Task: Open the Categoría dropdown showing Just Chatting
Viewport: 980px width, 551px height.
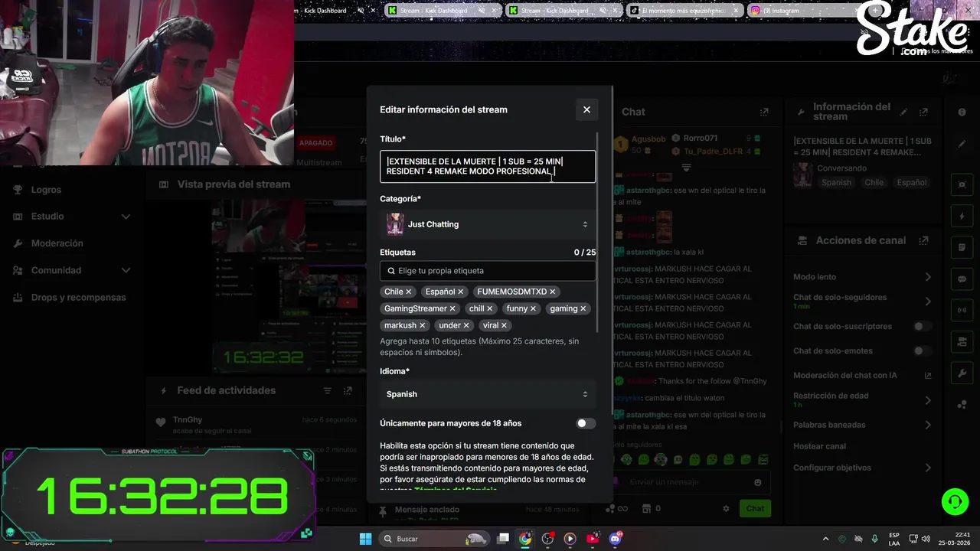Action: 488,224
